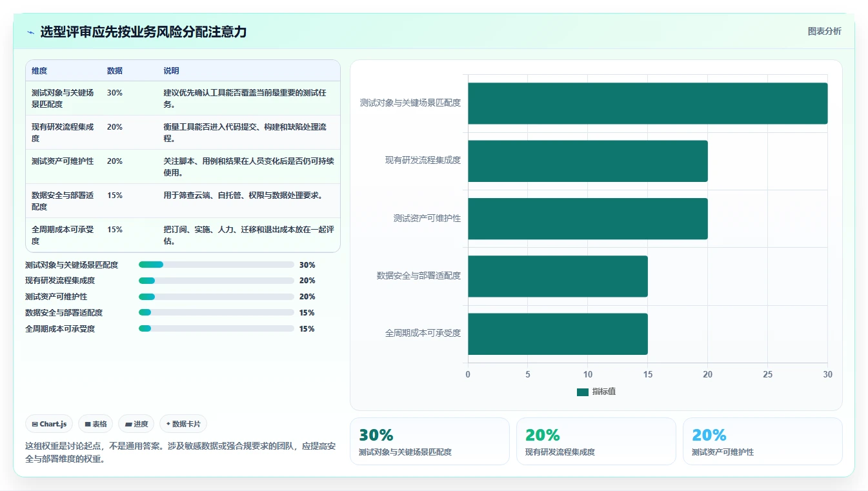Click the page title 选型评审应先按业务风险分配注意力

[143, 32]
